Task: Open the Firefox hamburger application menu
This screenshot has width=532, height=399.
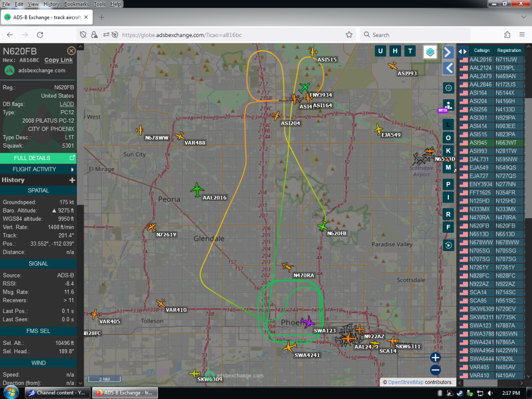Action: point(522,35)
